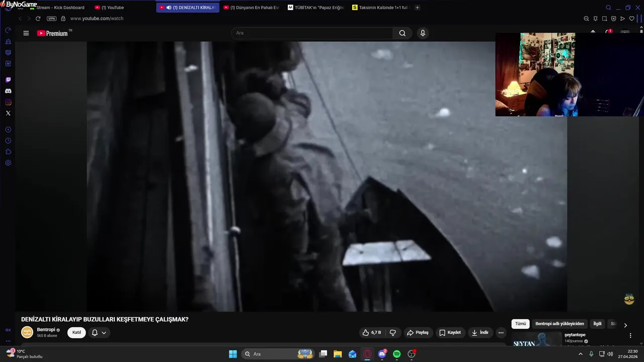Open the Windows Start menu
The height and width of the screenshot is (362, 644).
click(x=233, y=354)
